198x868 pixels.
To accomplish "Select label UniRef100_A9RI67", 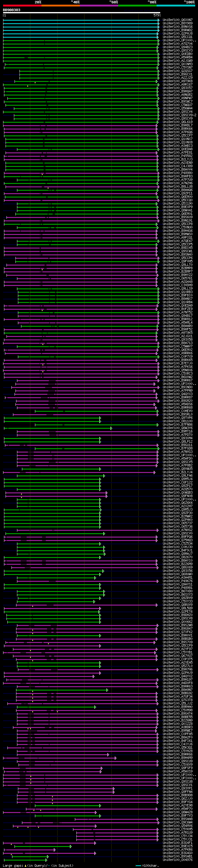I will (x=178, y=85).
